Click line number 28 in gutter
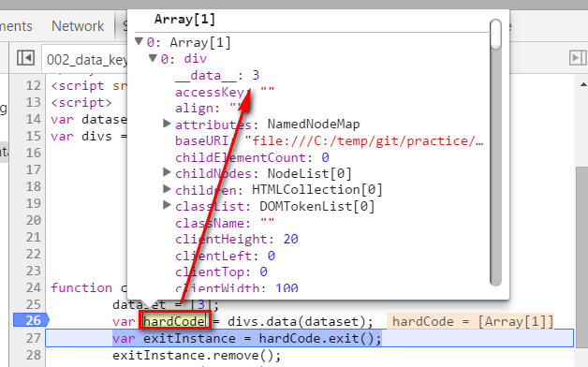Viewport: 588px width, 367px height. click(x=34, y=355)
